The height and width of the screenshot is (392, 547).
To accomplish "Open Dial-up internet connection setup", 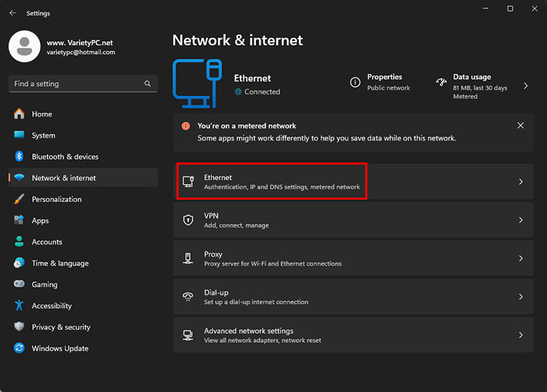I will point(353,296).
